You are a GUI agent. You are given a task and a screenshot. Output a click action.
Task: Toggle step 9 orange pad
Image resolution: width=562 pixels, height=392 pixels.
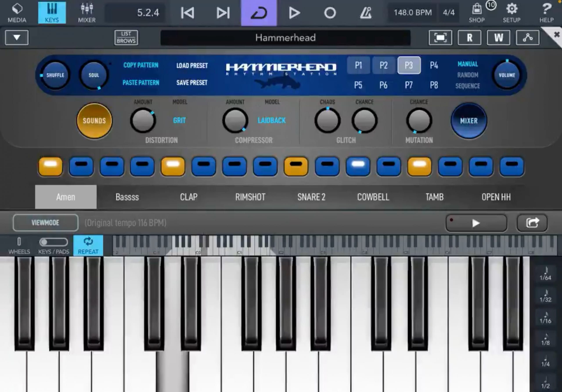(x=296, y=166)
